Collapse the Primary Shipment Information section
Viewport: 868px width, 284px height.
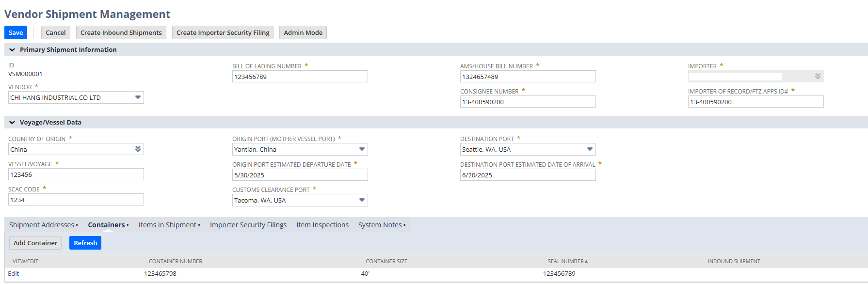pos(12,50)
